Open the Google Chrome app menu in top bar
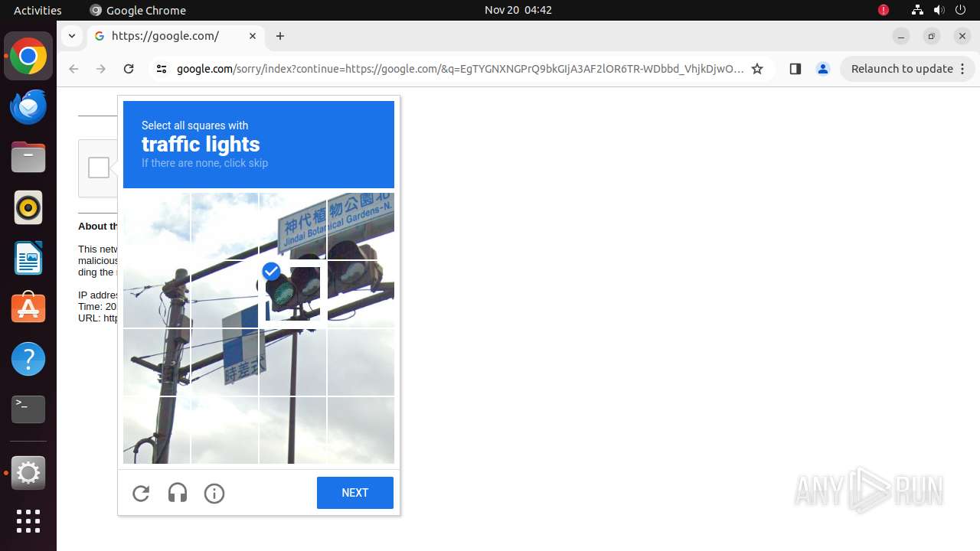980x551 pixels. click(138, 10)
